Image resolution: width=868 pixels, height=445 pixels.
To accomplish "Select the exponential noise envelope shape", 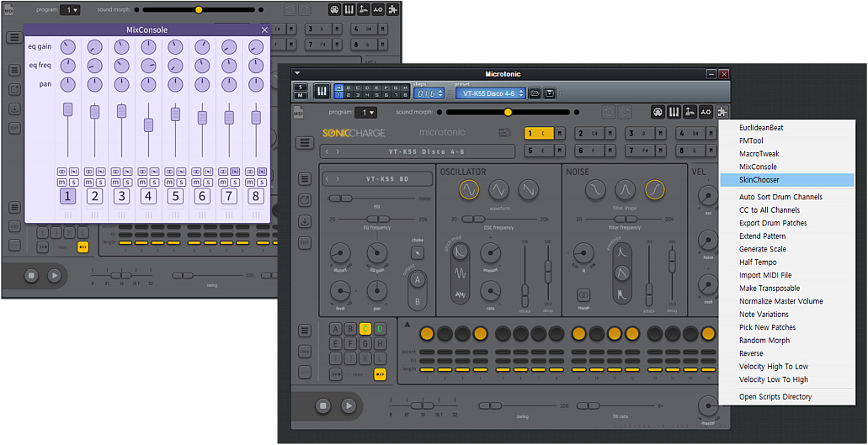I will click(x=621, y=252).
